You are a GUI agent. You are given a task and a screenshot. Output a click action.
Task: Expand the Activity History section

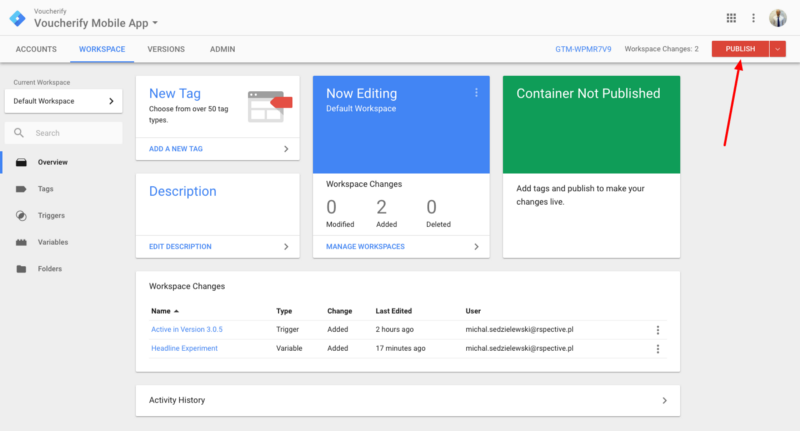pos(408,400)
